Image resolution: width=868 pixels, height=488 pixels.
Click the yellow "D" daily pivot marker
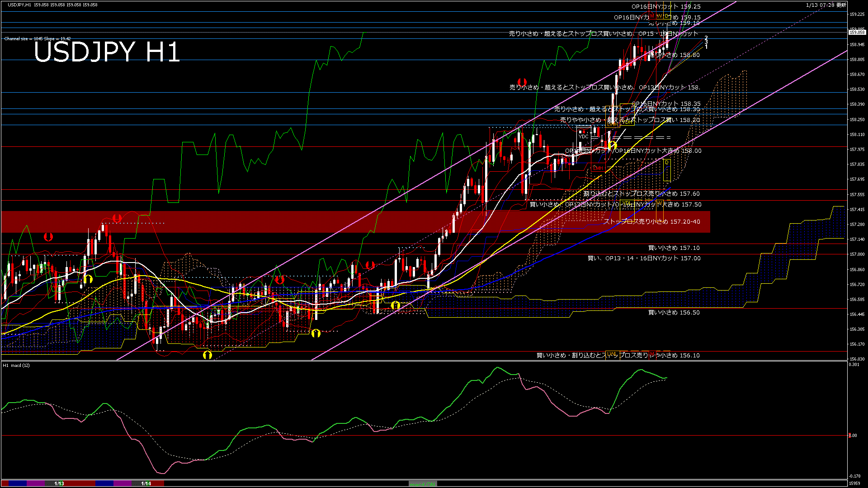[x=667, y=16]
